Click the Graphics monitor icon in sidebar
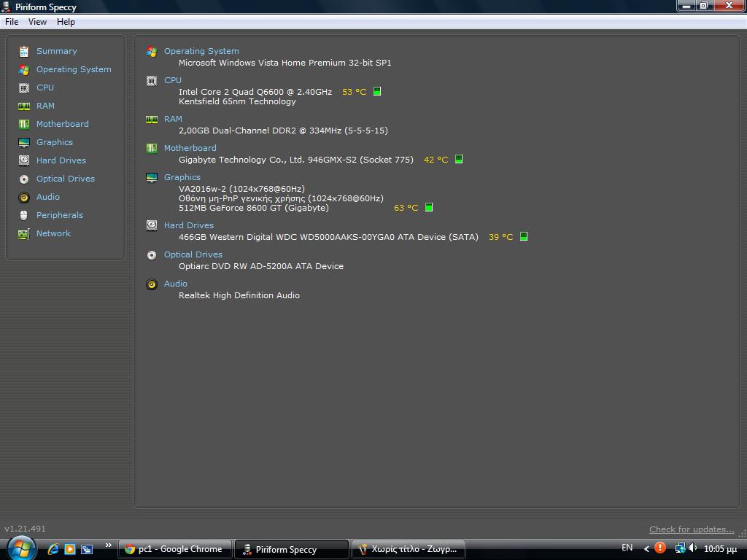Screen dimensions: 747x560 coord(24,142)
